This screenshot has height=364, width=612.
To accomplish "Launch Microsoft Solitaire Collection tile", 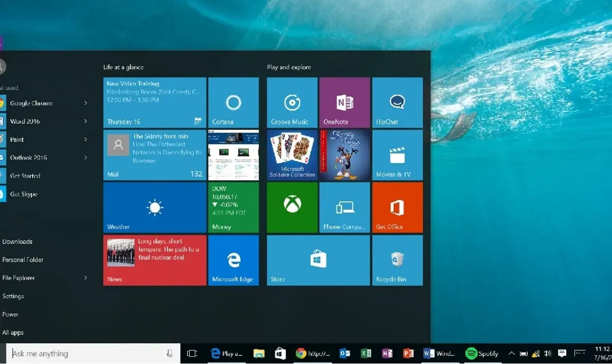I will (x=292, y=155).
